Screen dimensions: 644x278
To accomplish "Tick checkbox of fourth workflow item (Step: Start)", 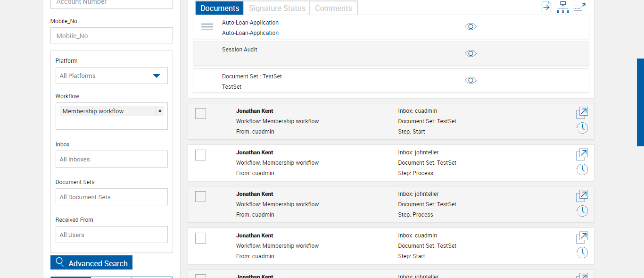I will point(200,238).
